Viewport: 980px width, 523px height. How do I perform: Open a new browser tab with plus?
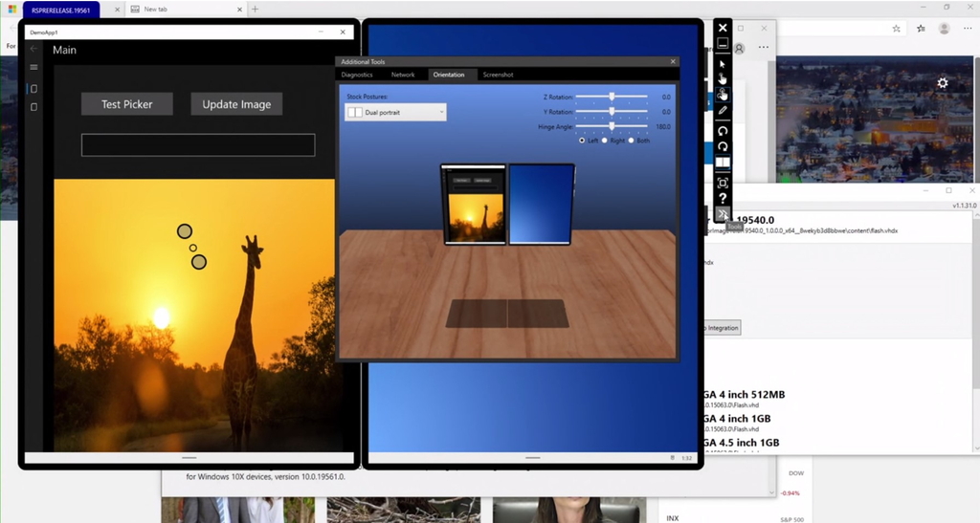click(x=255, y=10)
